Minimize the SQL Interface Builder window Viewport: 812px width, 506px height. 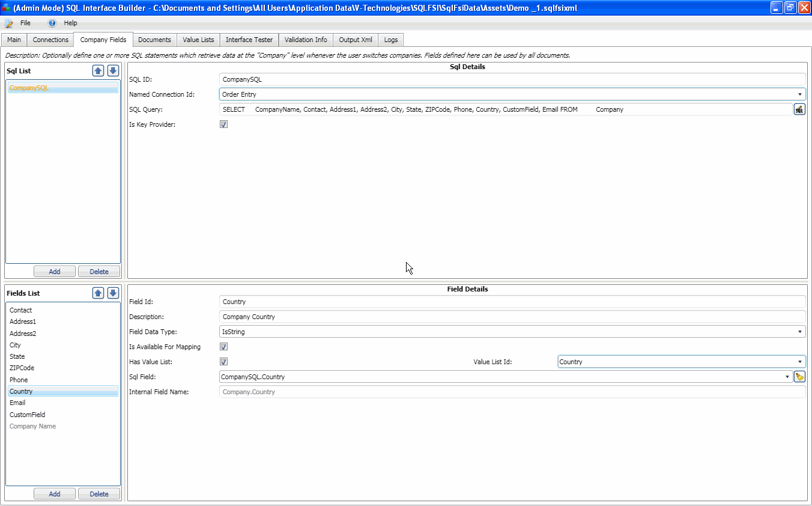tap(777, 8)
